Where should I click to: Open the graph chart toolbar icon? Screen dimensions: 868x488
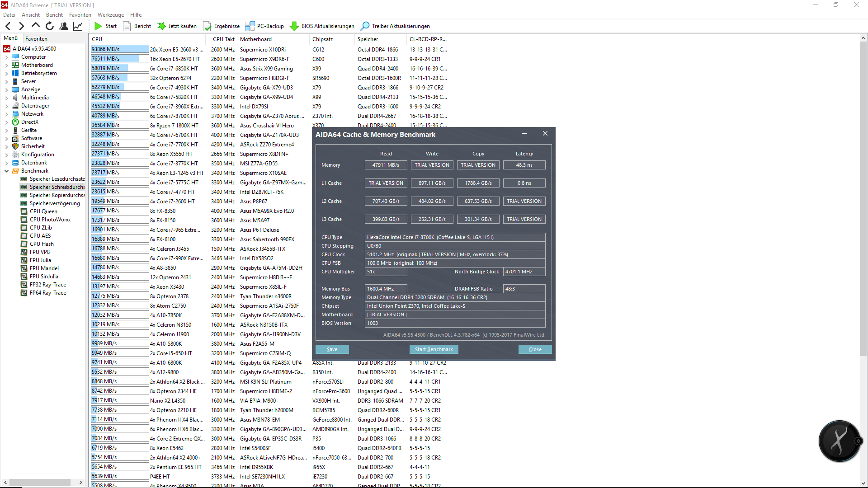pos(78,26)
